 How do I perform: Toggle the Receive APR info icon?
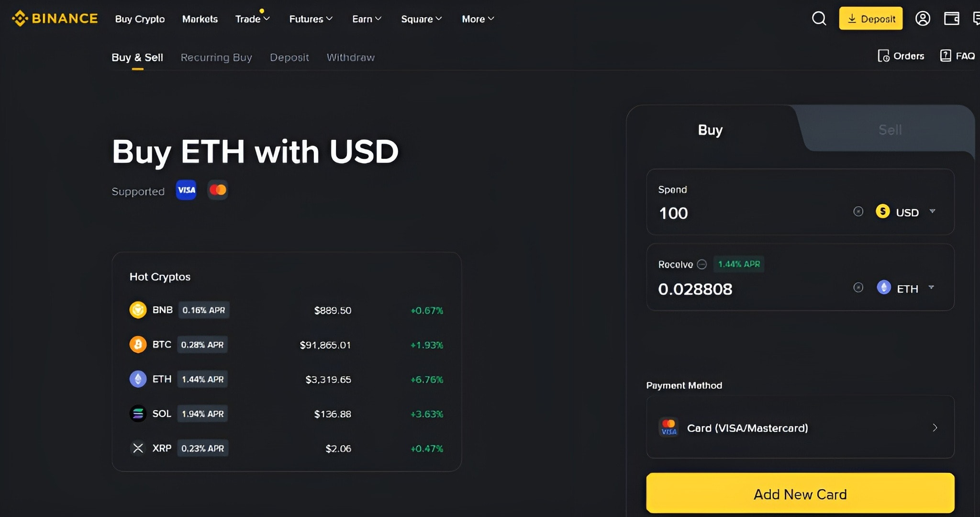click(x=702, y=264)
